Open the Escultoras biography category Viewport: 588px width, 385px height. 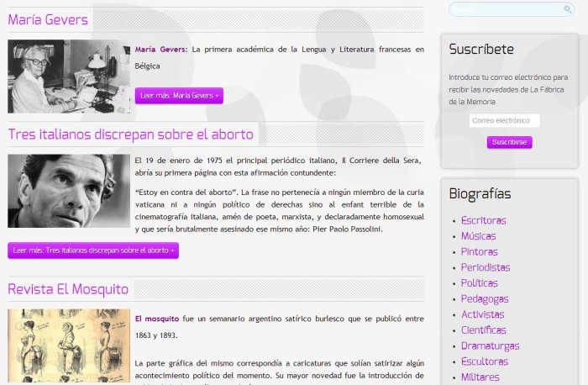point(485,361)
